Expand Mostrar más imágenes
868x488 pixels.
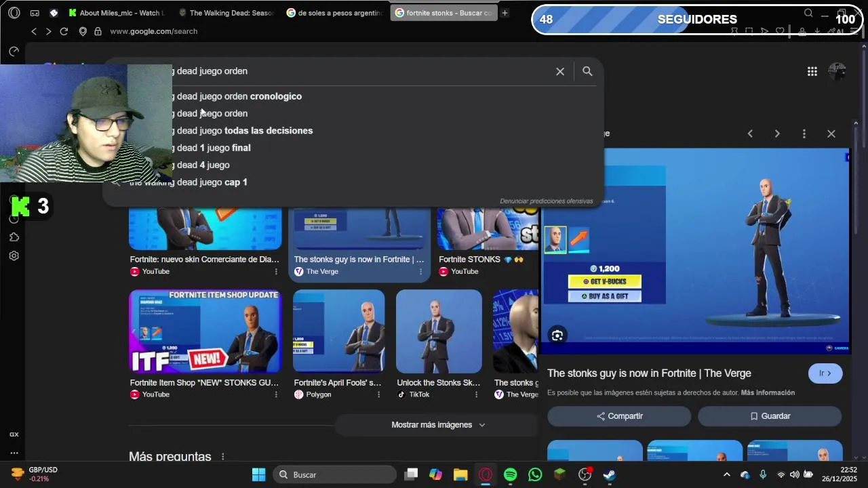[x=438, y=425]
